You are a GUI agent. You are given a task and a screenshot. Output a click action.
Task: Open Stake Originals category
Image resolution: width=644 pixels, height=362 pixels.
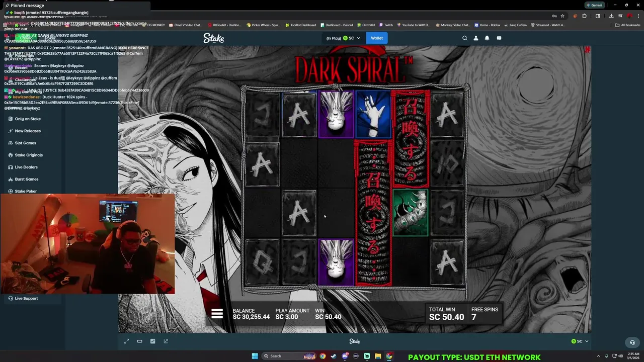pyautogui.click(x=29, y=155)
